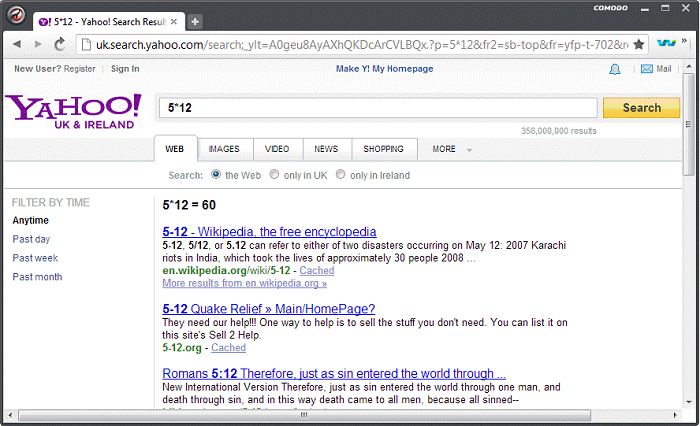Image resolution: width=700 pixels, height=426 pixels.
Task: Filter results by Past day
Action: (31, 239)
